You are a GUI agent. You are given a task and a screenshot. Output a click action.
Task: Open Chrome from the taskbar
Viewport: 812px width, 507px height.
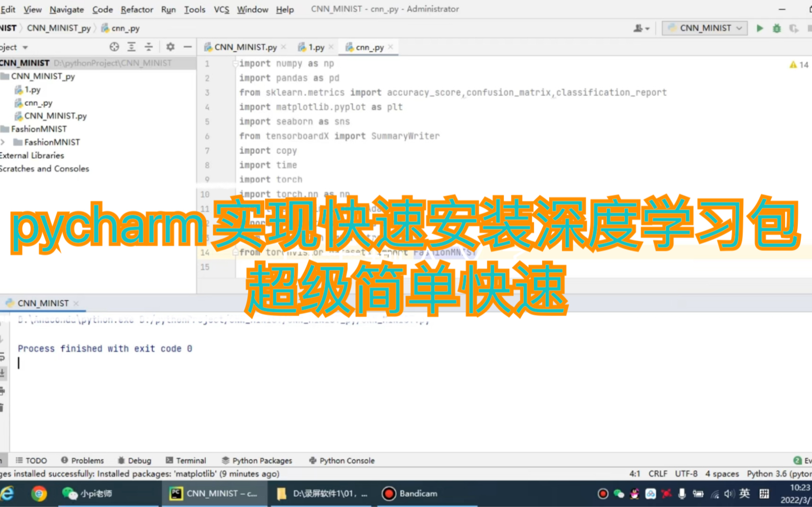click(39, 494)
